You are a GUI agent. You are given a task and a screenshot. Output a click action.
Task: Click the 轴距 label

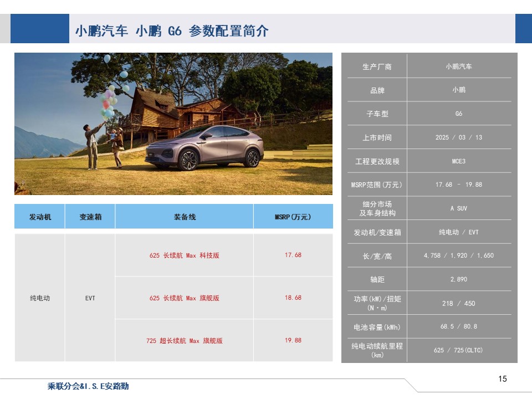pyautogui.click(x=377, y=279)
